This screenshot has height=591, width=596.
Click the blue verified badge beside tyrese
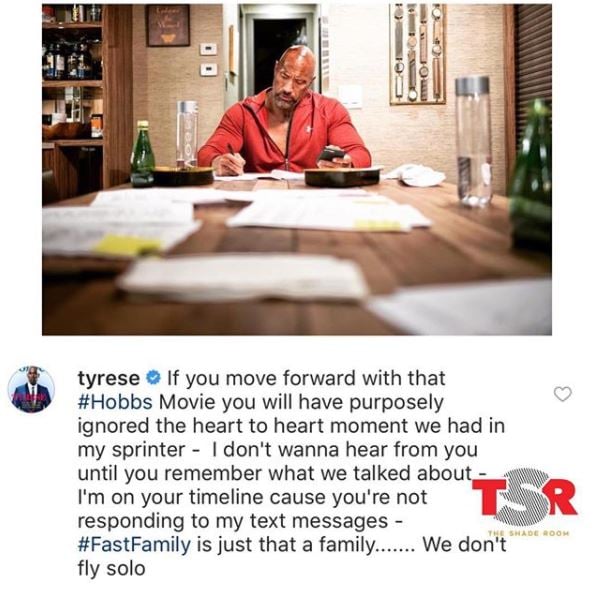point(153,378)
